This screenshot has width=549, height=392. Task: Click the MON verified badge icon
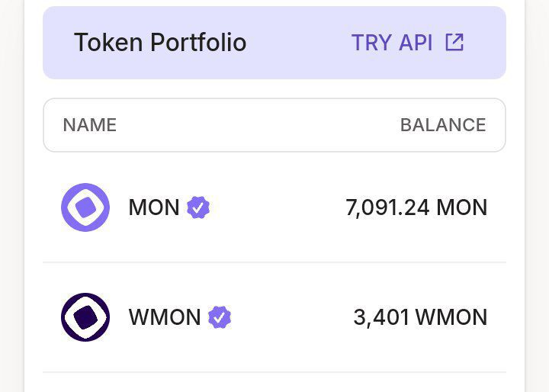coord(198,207)
